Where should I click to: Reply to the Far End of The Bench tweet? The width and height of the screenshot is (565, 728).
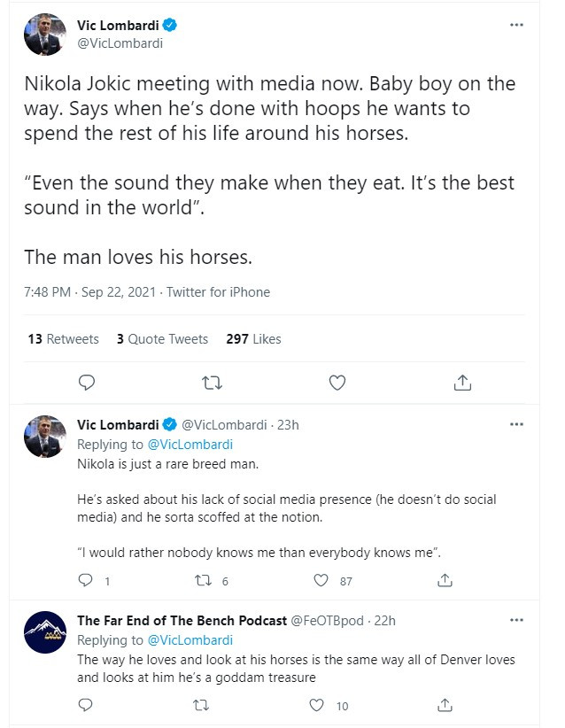tap(86, 705)
